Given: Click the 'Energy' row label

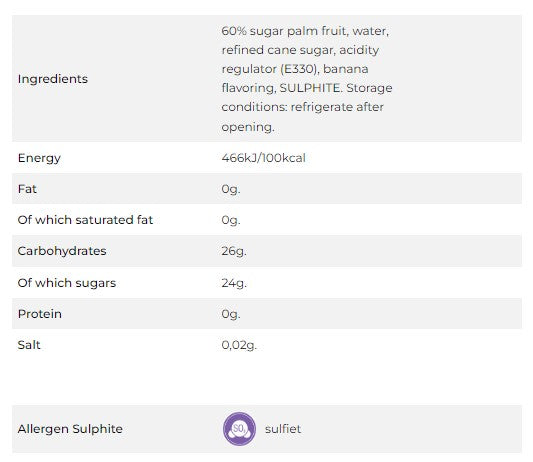Looking at the screenshot, I should pos(39,158).
